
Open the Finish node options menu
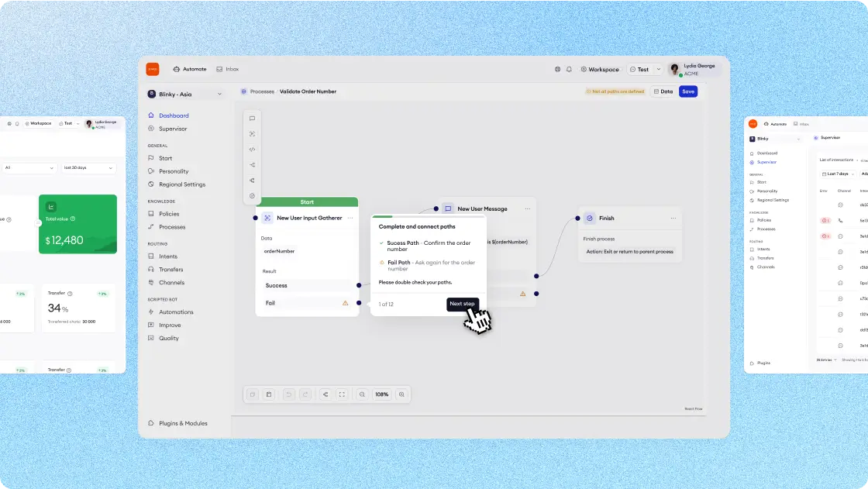coord(673,219)
